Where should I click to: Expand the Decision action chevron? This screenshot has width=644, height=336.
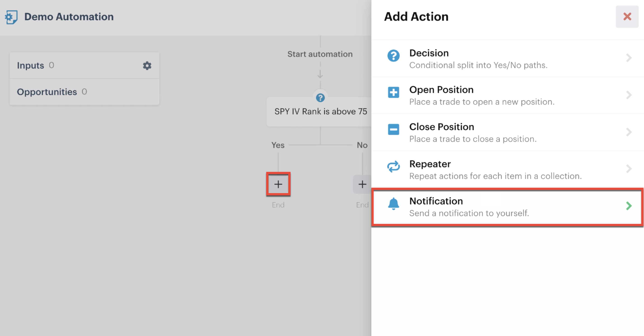629,58
